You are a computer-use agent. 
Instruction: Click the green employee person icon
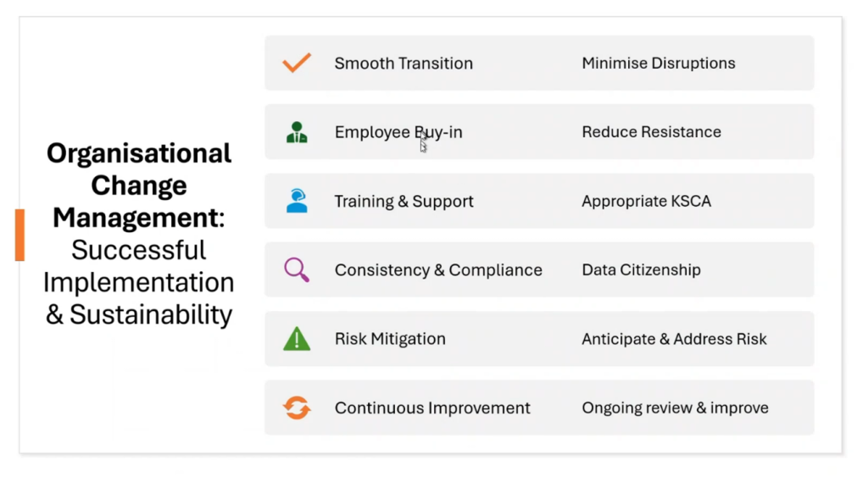click(297, 132)
